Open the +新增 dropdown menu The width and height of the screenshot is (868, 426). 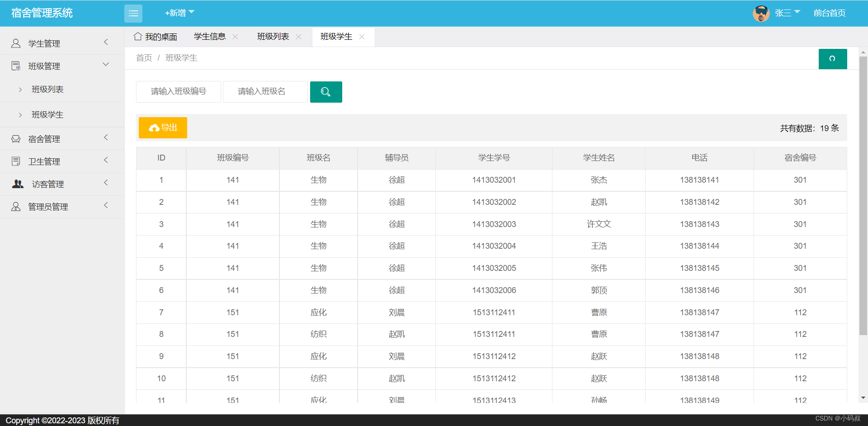tap(179, 13)
